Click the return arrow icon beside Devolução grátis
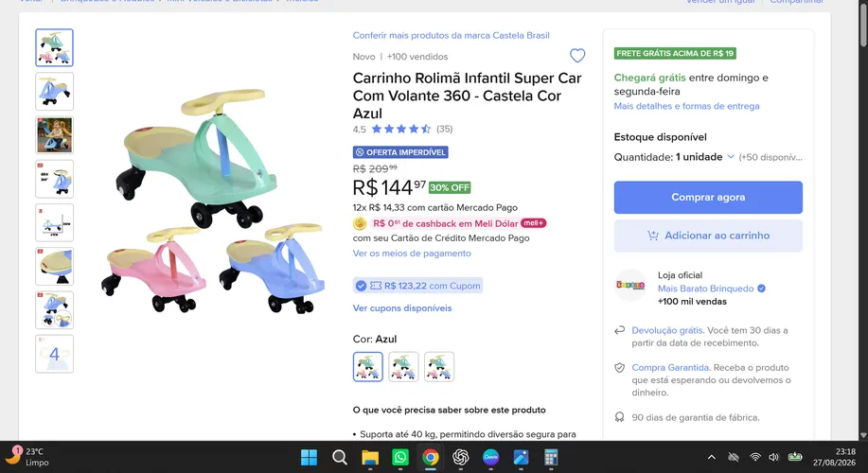868x473 pixels. click(619, 330)
